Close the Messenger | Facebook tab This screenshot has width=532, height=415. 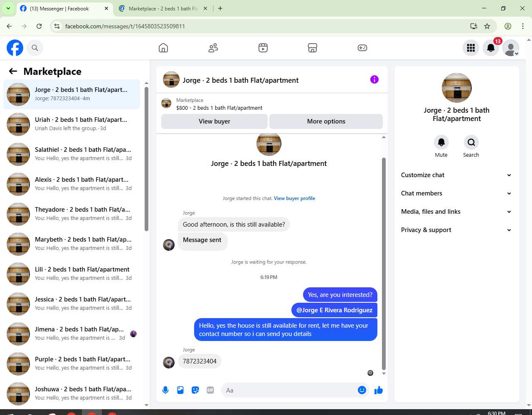tap(106, 8)
